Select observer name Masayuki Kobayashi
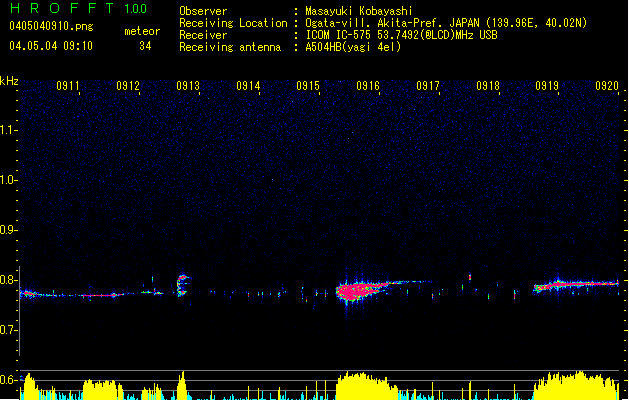Screen dimensions: 629x400 click(x=359, y=11)
